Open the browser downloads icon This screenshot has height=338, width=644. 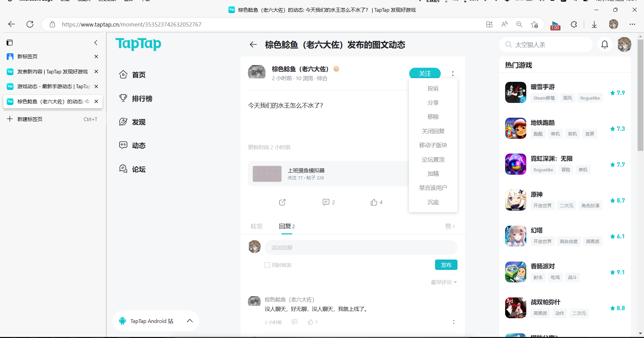click(x=594, y=24)
